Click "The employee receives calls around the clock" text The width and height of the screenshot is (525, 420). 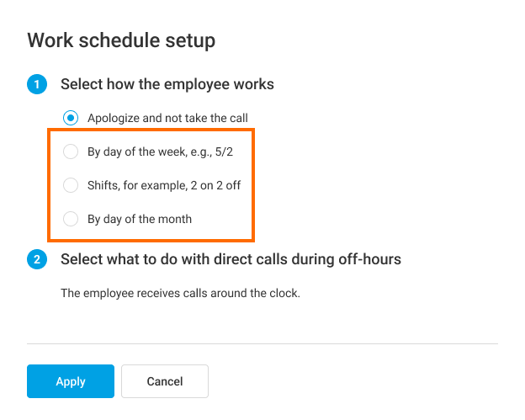coord(180,294)
